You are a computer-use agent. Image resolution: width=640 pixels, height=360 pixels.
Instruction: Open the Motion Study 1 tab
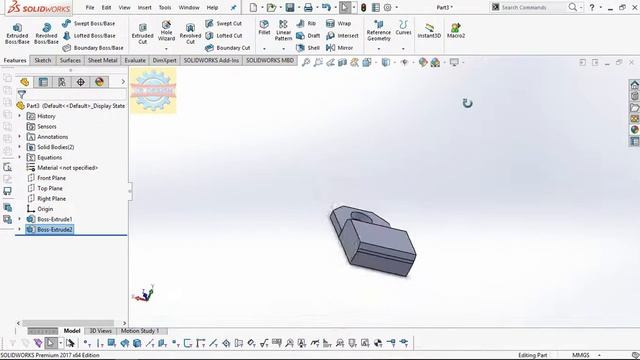140,331
